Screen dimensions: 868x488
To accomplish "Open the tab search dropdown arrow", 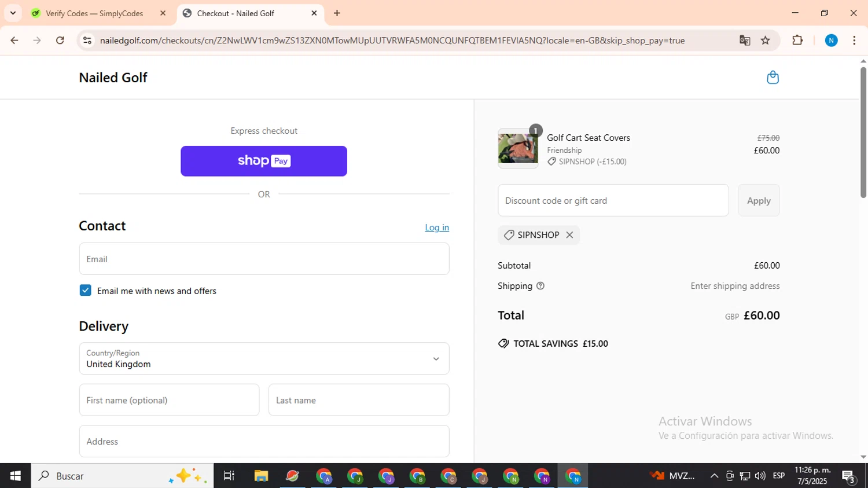I will pyautogui.click(x=13, y=13).
